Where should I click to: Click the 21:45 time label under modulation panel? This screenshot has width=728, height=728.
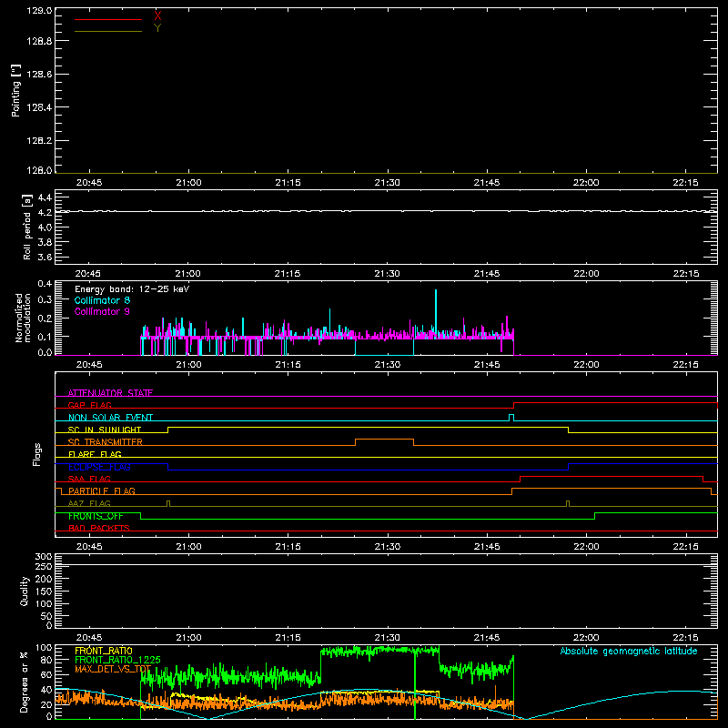tap(487, 365)
